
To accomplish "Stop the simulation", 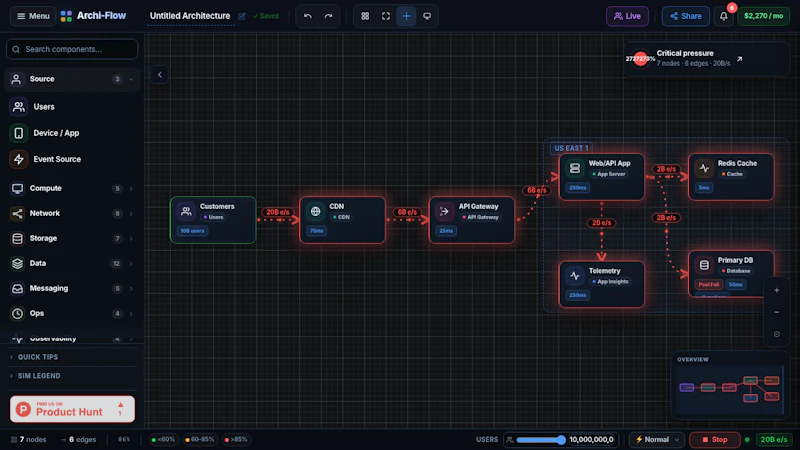I will pyautogui.click(x=715, y=439).
